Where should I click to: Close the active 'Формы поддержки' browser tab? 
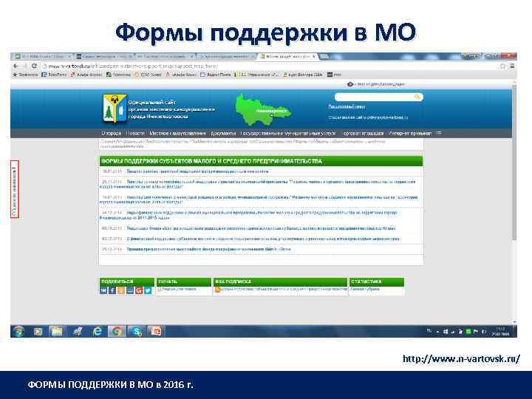click(x=315, y=56)
